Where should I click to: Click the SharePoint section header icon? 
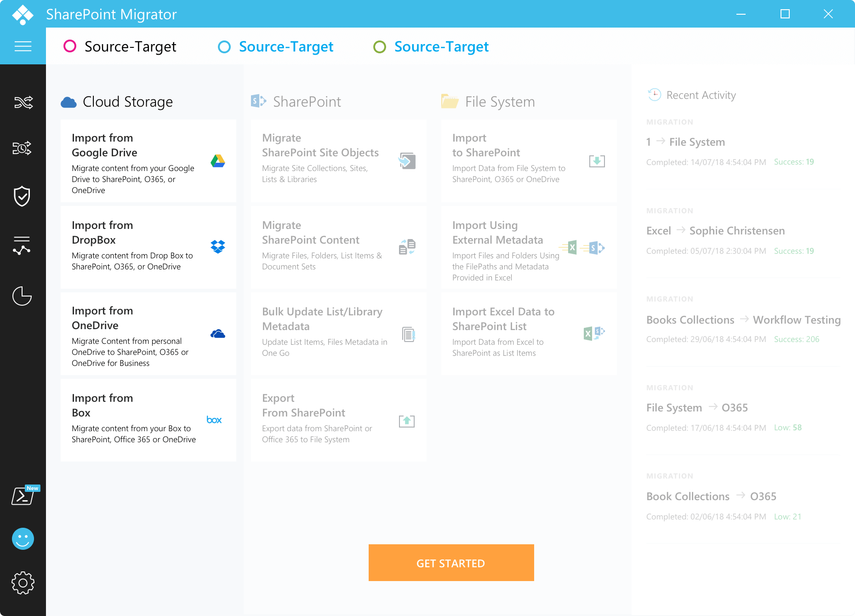259,101
